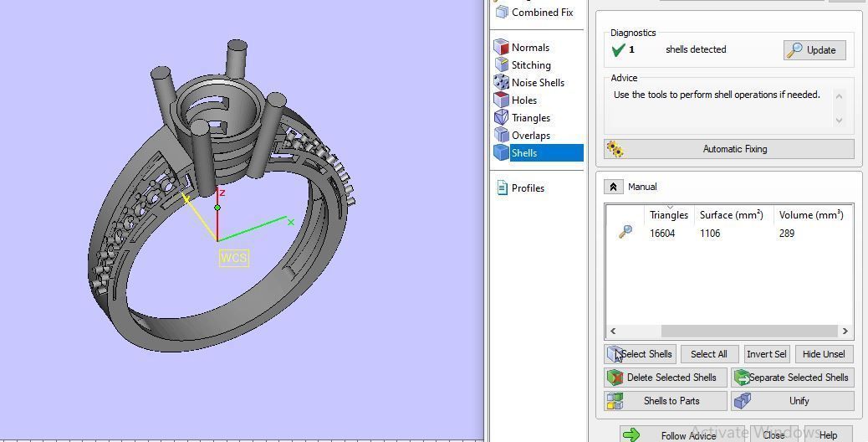Image resolution: width=868 pixels, height=442 pixels.
Task: Click the WCS label in viewport
Action: click(233, 258)
